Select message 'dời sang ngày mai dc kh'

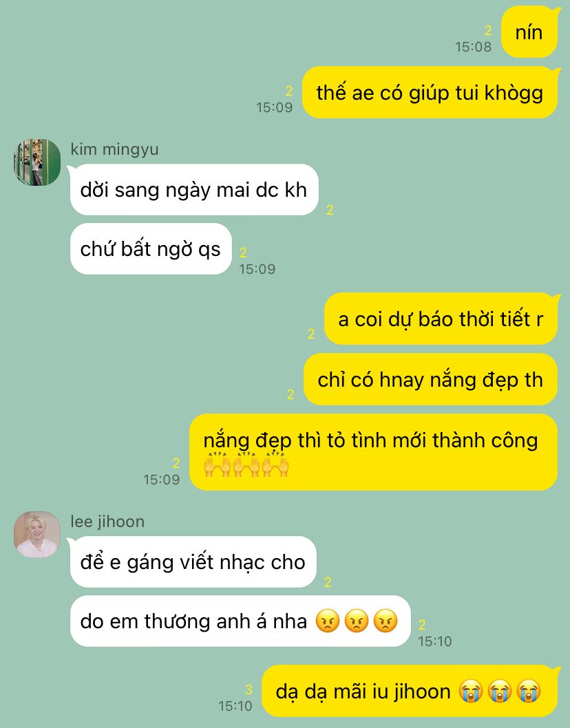coord(193,189)
